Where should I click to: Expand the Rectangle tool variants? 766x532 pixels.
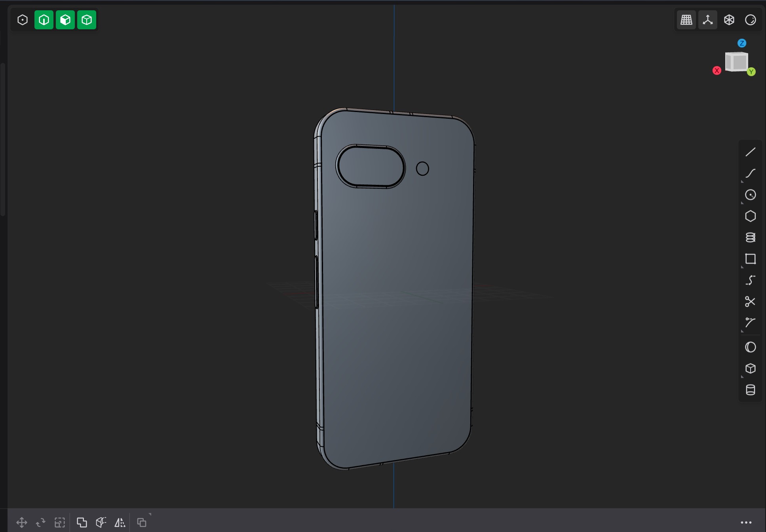point(742,267)
